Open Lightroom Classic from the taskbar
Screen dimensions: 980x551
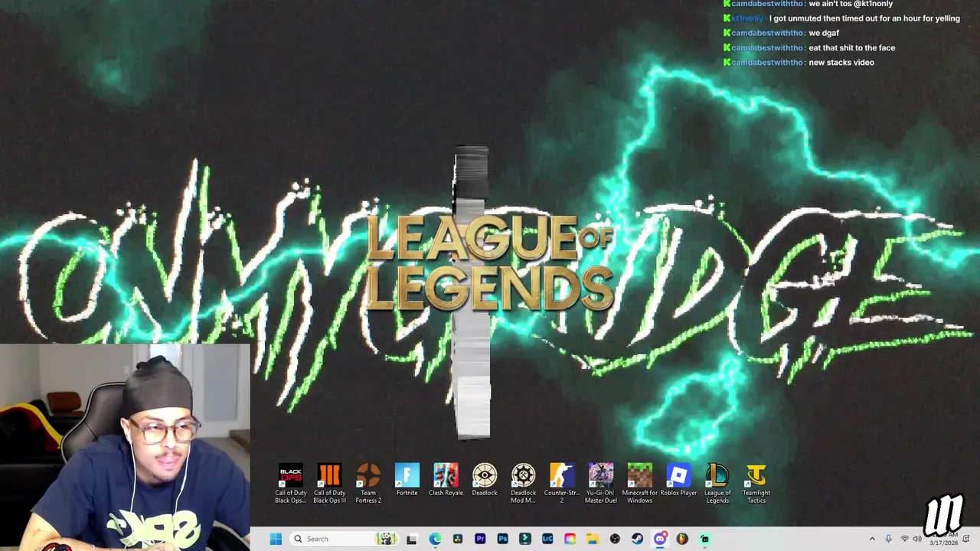pos(547,539)
